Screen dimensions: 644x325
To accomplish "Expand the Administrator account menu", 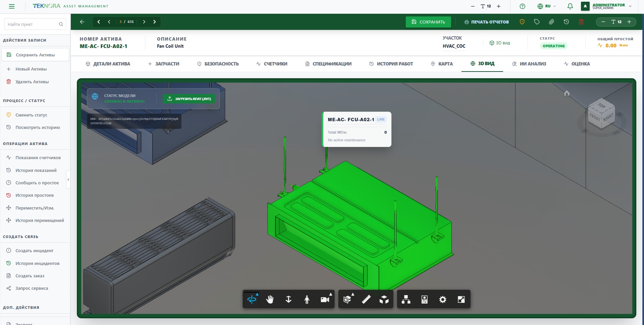I will [x=607, y=6].
